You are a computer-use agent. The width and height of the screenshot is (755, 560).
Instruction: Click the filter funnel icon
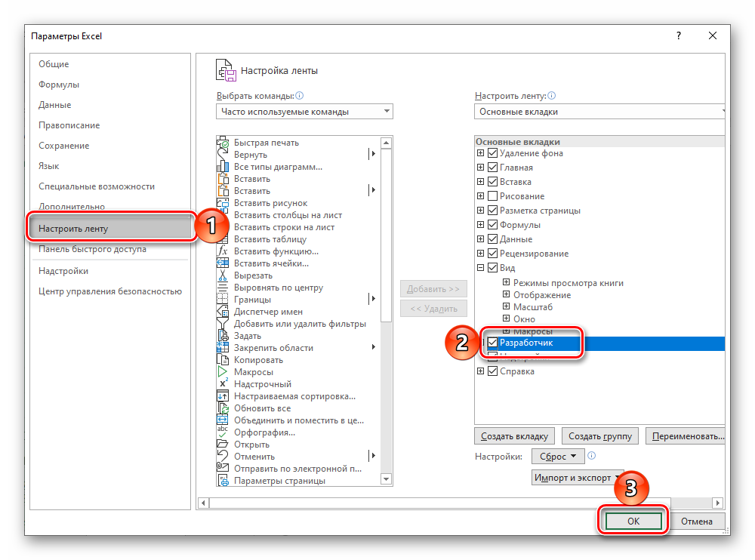tap(223, 324)
